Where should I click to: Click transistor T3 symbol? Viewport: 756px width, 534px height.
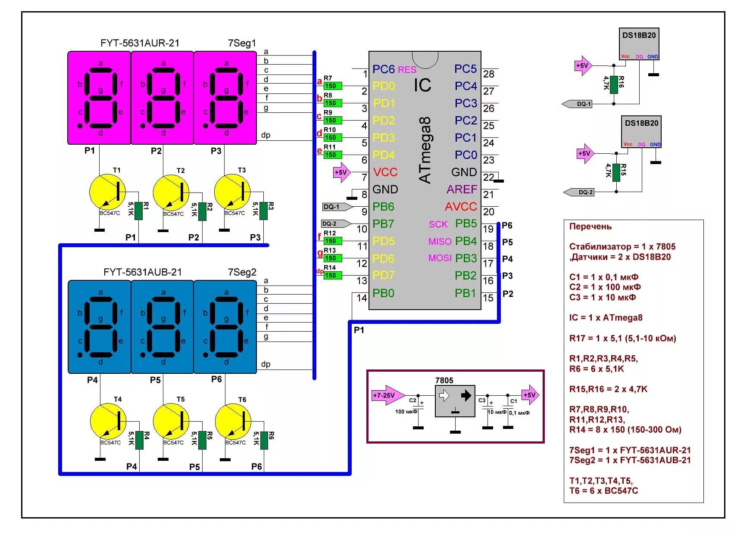point(232,192)
